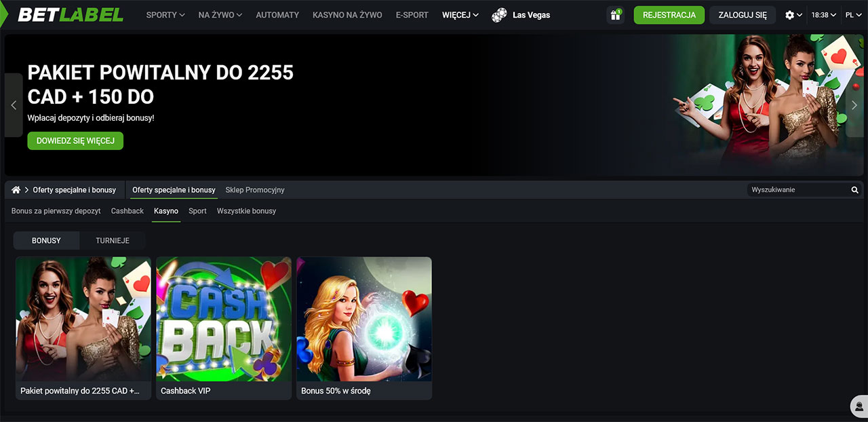The height and width of the screenshot is (422, 868).
Task: Open the Cashback VIP promotion thumbnail
Action: pos(224,319)
